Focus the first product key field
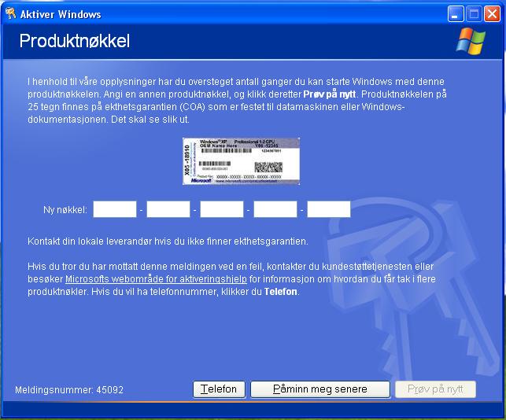506x420 pixels. (115, 209)
